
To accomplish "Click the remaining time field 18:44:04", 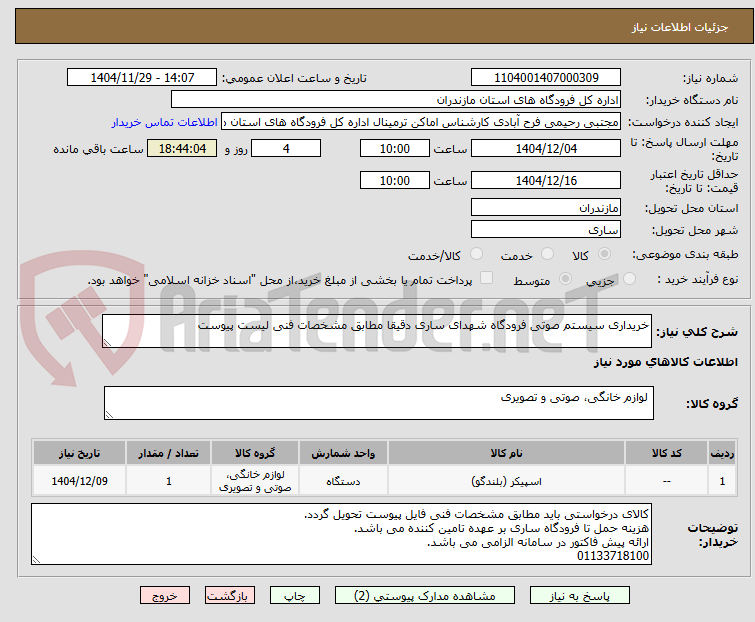I will [182, 148].
